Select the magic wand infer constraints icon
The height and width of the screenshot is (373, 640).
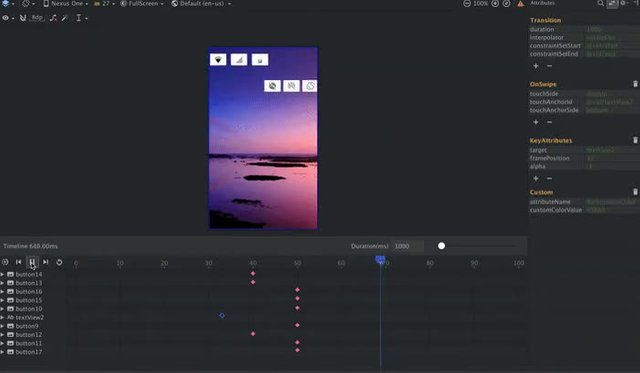point(65,18)
